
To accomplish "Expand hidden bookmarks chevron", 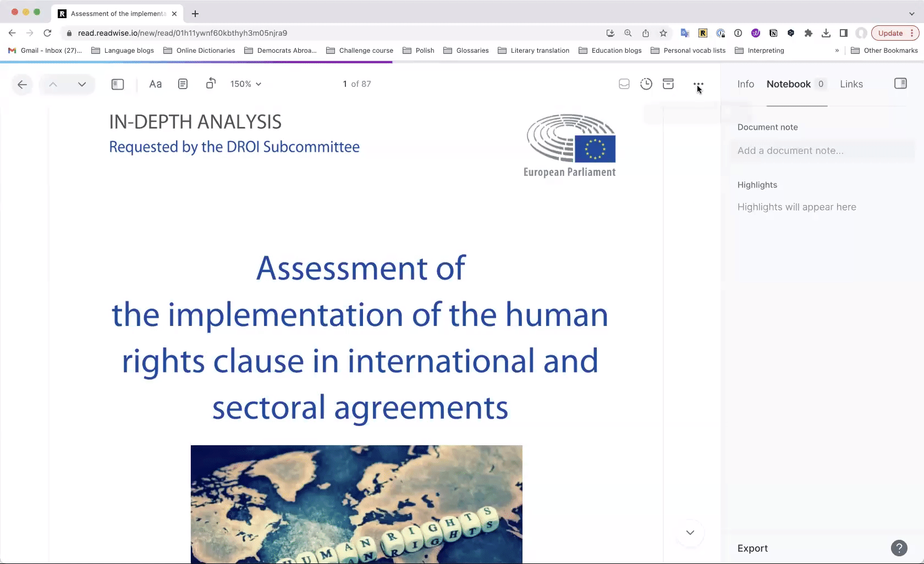I will 837,51.
